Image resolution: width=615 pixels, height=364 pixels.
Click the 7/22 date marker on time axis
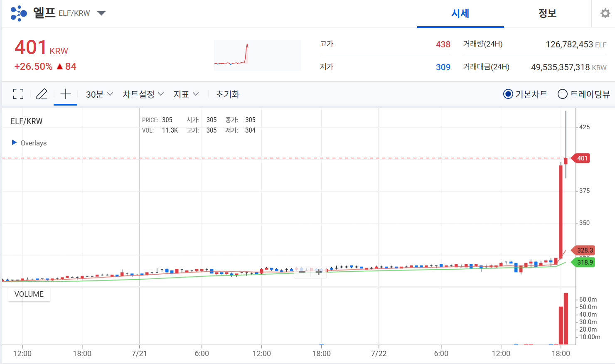pos(379,354)
